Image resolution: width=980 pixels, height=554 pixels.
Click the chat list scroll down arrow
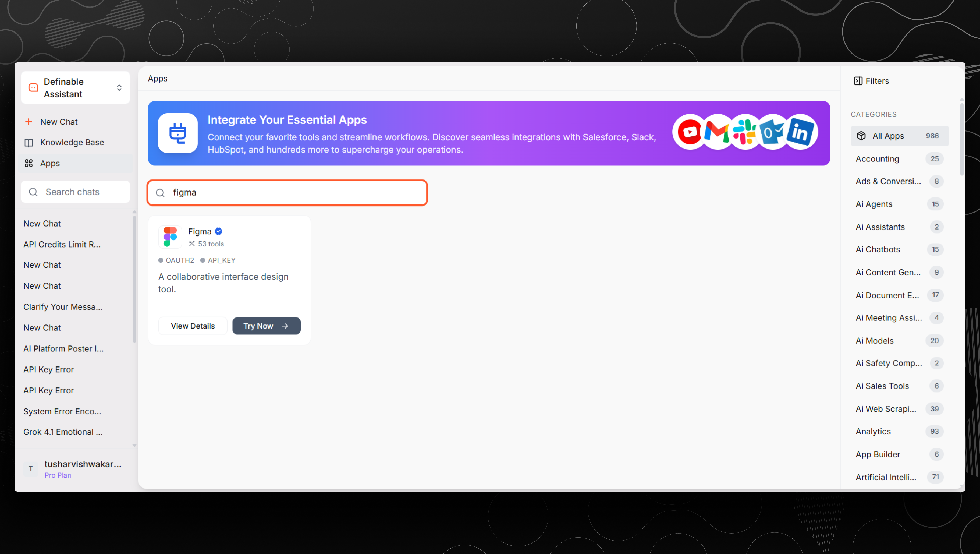[134, 445]
